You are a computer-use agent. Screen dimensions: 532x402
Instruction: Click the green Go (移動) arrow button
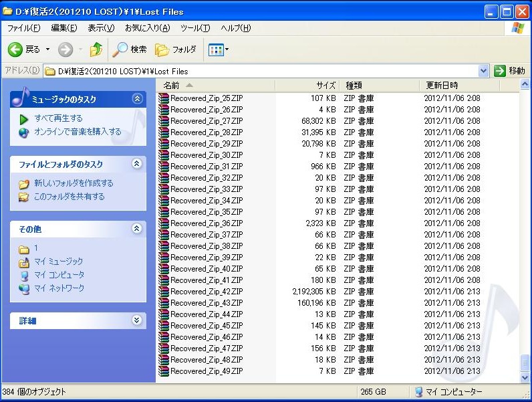tap(500, 71)
